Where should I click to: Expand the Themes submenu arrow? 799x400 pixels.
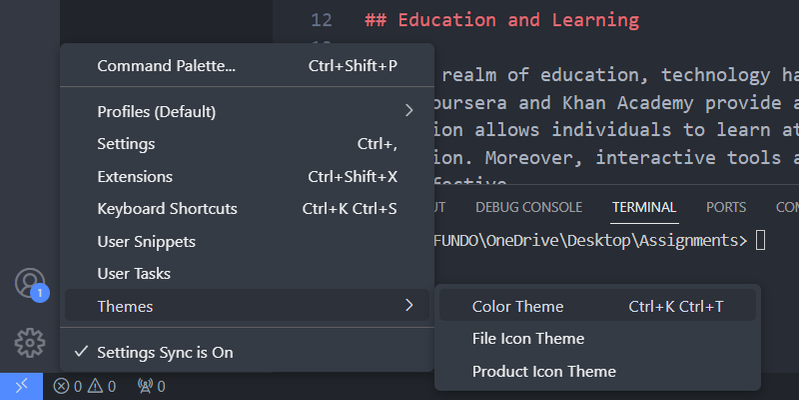[x=408, y=305]
